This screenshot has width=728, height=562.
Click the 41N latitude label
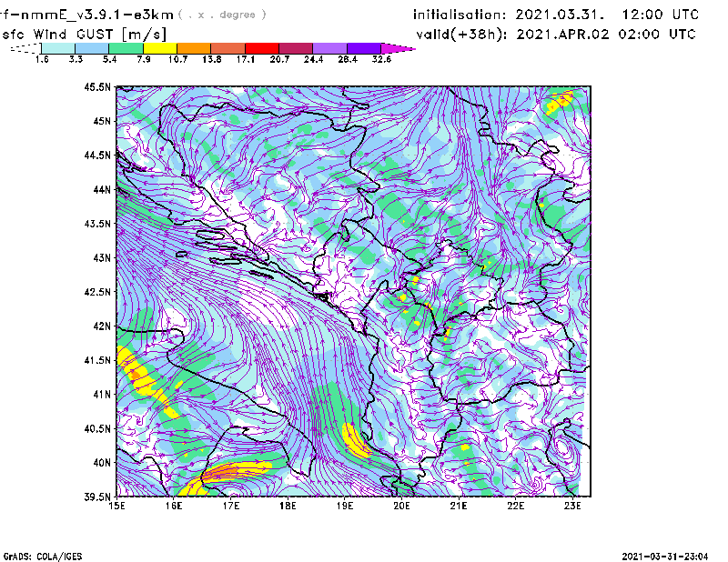[x=102, y=395]
